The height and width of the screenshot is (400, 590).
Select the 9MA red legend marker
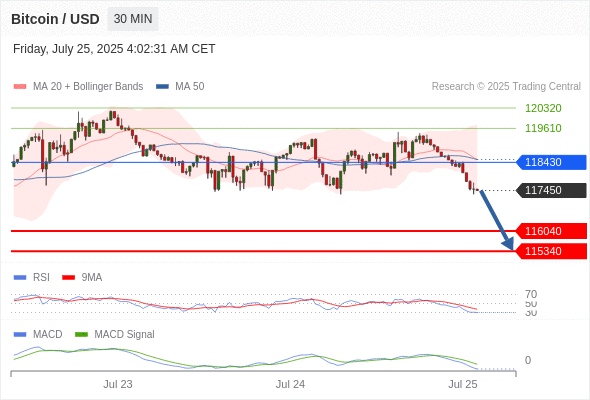tap(68, 278)
